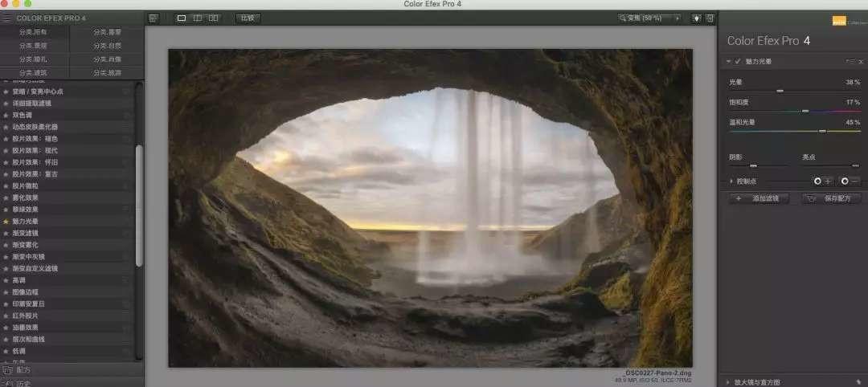Choose the 红外胶片 filter
Image resolution: width=868 pixels, height=387 pixels.
click(x=67, y=316)
